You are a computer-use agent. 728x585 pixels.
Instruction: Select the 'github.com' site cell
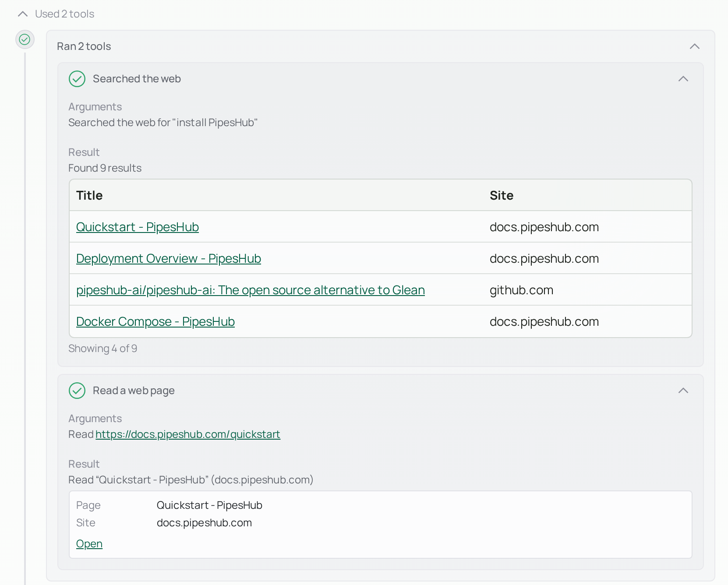pos(522,290)
